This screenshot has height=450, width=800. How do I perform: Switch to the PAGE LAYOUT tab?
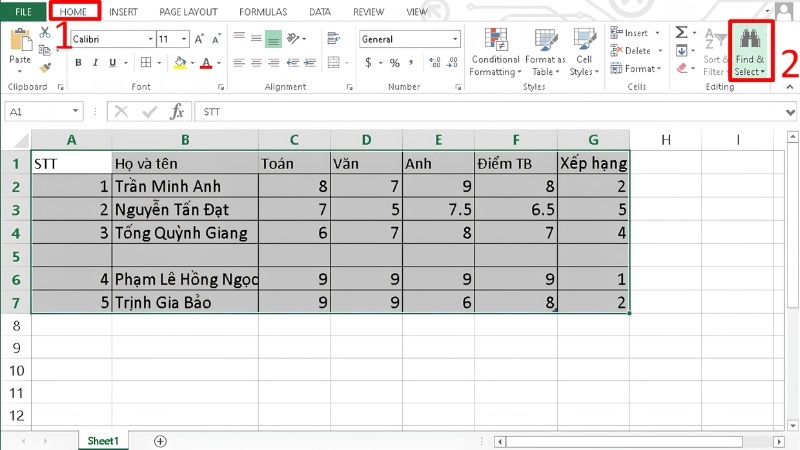(188, 12)
